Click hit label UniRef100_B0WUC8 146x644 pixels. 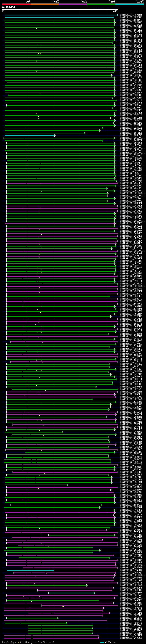point(131,605)
